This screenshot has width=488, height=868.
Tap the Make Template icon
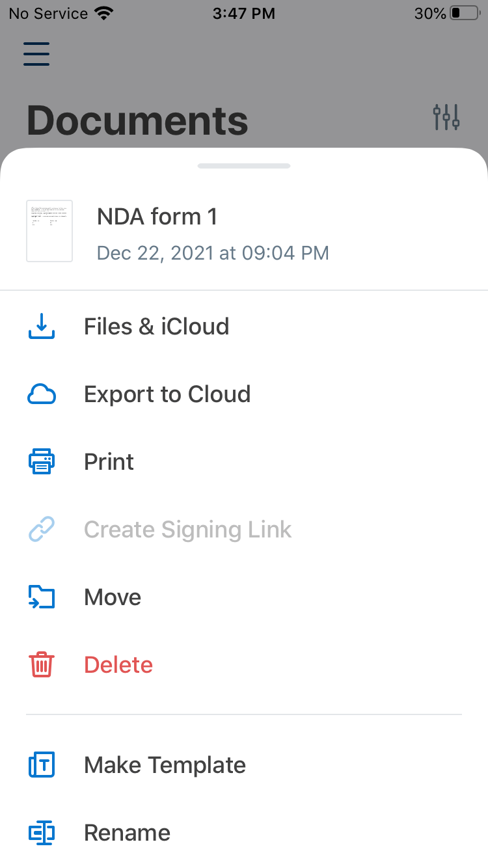pyautogui.click(x=42, y=765)
